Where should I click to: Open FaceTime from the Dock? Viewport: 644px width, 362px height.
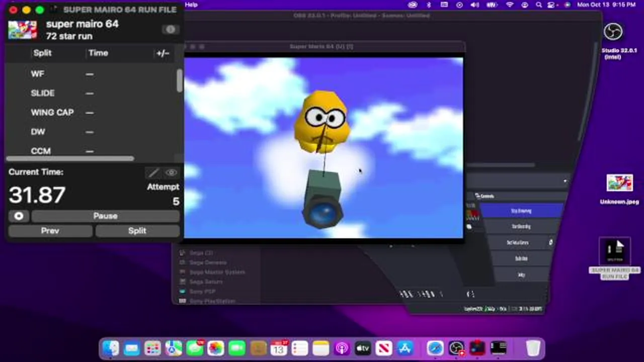pos(237,348)
